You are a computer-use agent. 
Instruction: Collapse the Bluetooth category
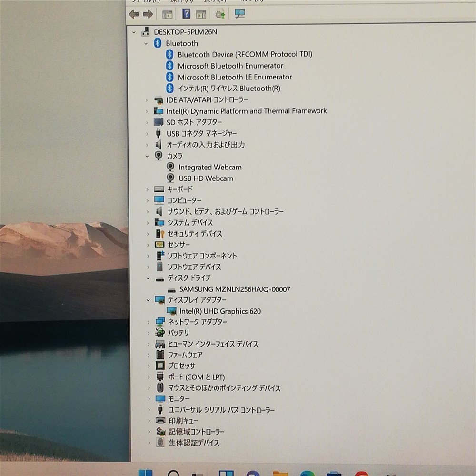pos(146,44)
